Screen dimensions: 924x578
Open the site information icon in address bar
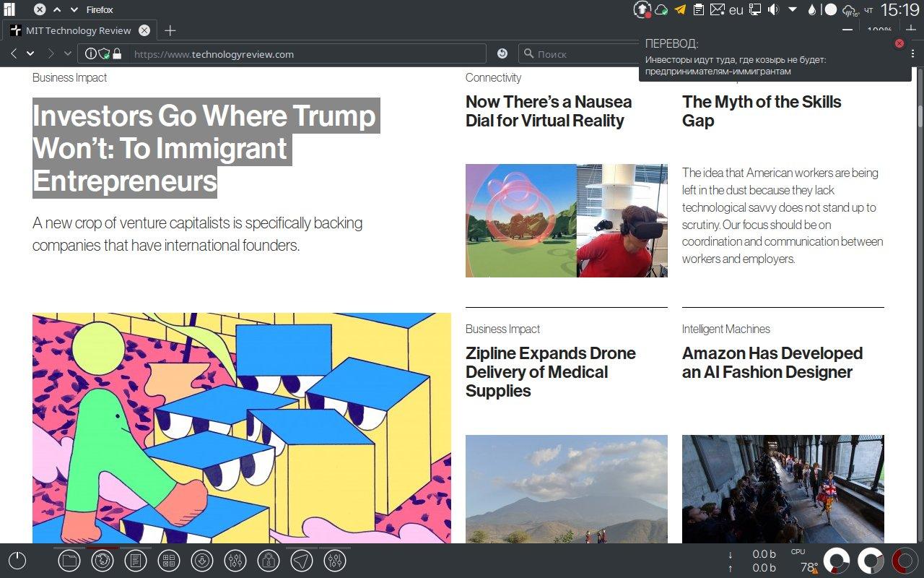point(90,53)
